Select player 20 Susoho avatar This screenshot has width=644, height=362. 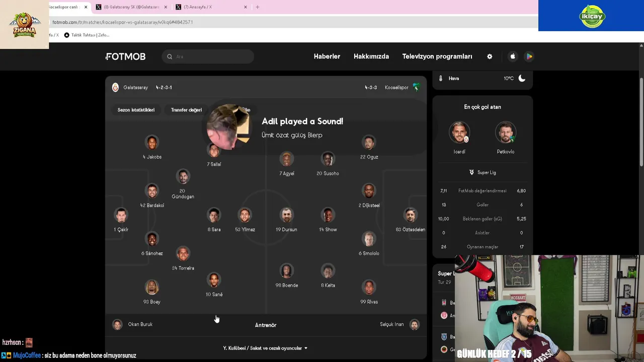pyautogui.click(x=328, y=159)
